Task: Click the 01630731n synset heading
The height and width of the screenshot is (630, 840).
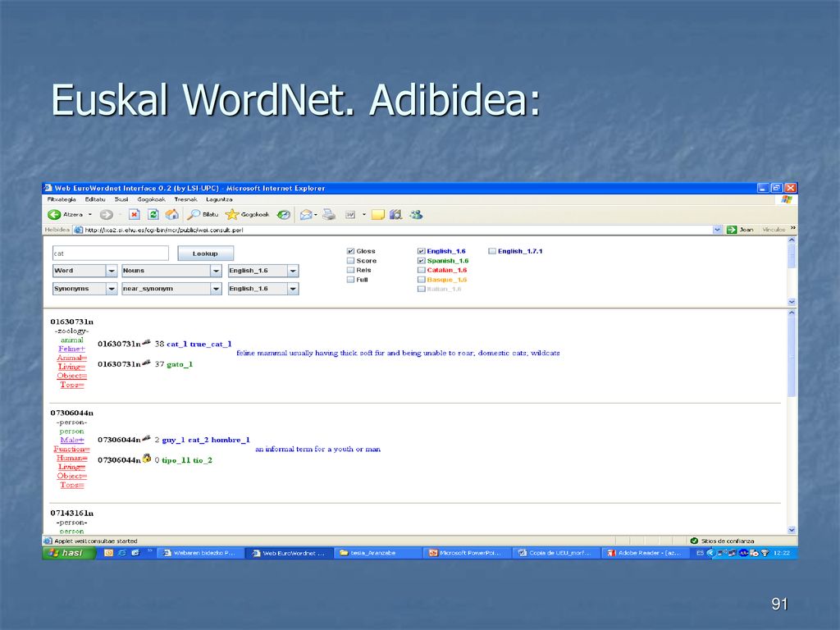Action: coord(72,322)
